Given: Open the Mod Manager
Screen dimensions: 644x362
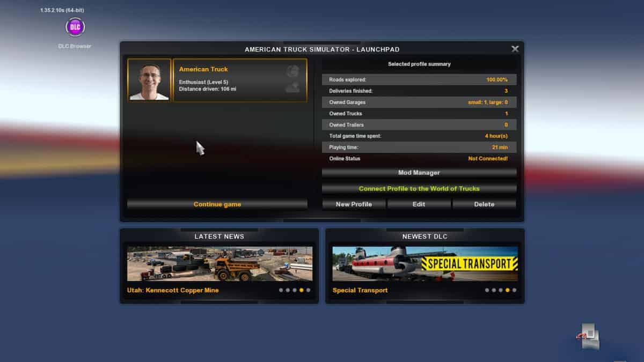Looking at the screenshot, I should [419, 173].
